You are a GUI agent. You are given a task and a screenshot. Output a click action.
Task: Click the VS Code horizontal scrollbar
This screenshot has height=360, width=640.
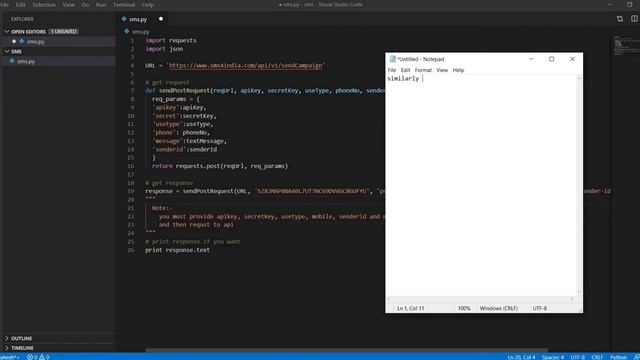[x=346, y=350]
